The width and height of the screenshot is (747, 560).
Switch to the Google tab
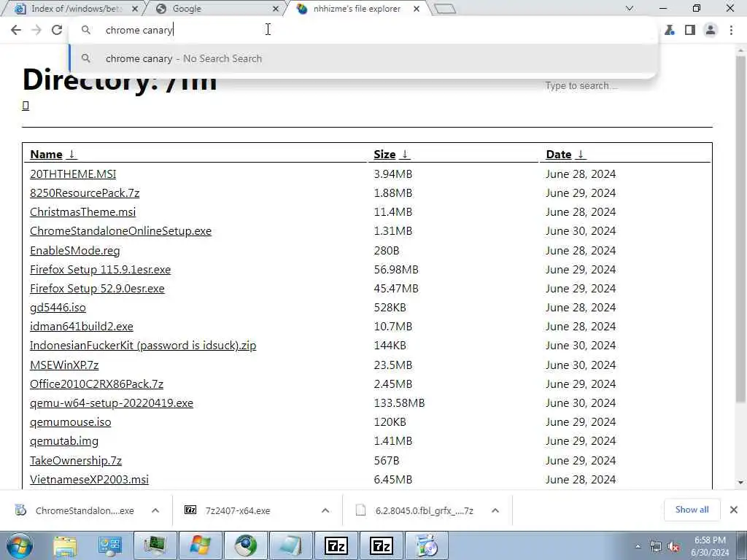pyautogui.click(x=214, y=9)
